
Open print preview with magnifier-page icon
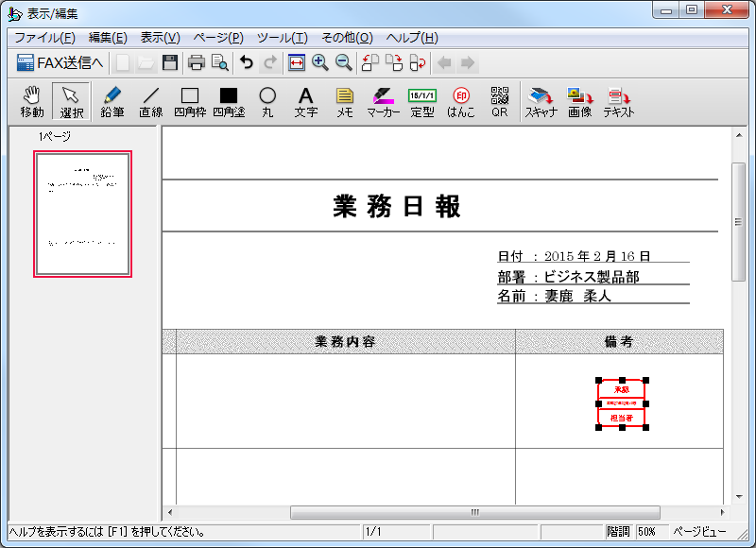(x=220, y=62)
